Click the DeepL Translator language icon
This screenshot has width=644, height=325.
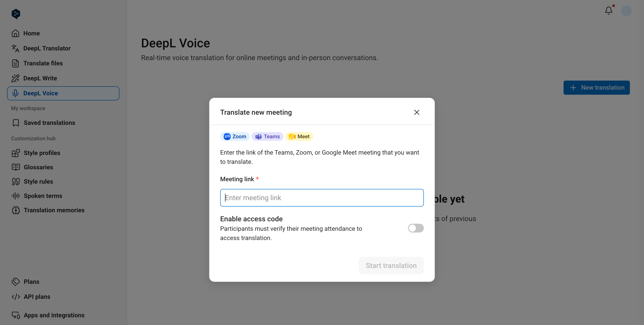click(x=15, y=48)
